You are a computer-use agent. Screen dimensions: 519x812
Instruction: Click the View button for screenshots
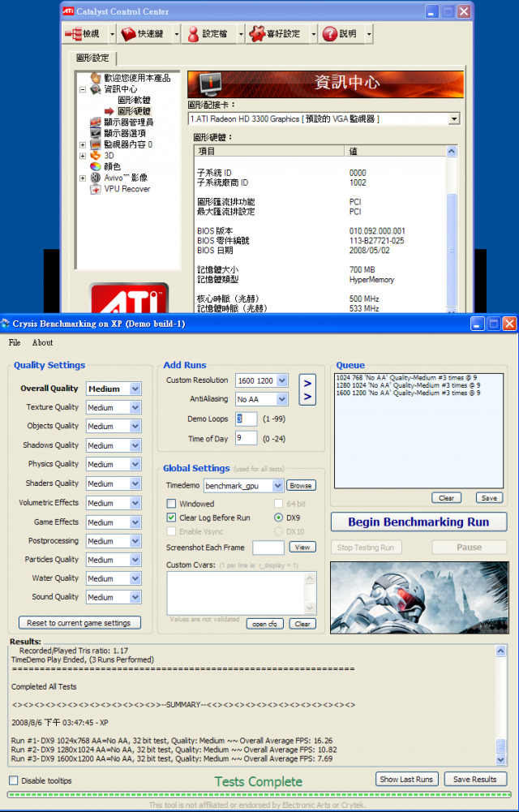(302, 548)
